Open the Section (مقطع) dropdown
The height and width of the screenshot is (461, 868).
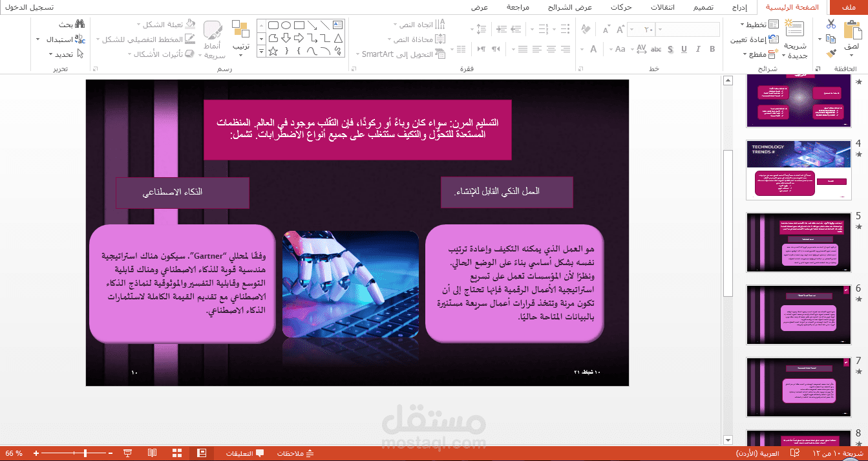760,54
